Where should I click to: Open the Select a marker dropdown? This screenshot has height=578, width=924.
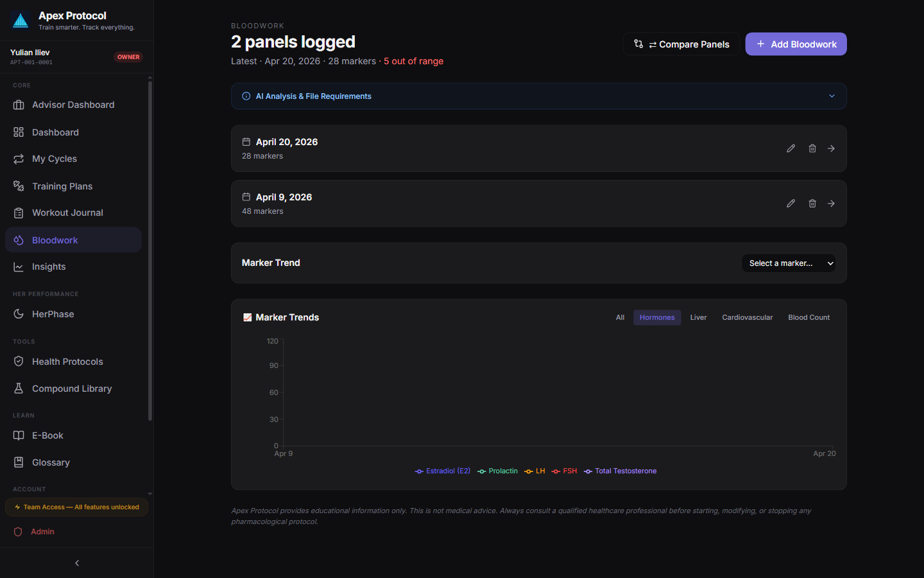pyautogui.click(x=789, y=263)
